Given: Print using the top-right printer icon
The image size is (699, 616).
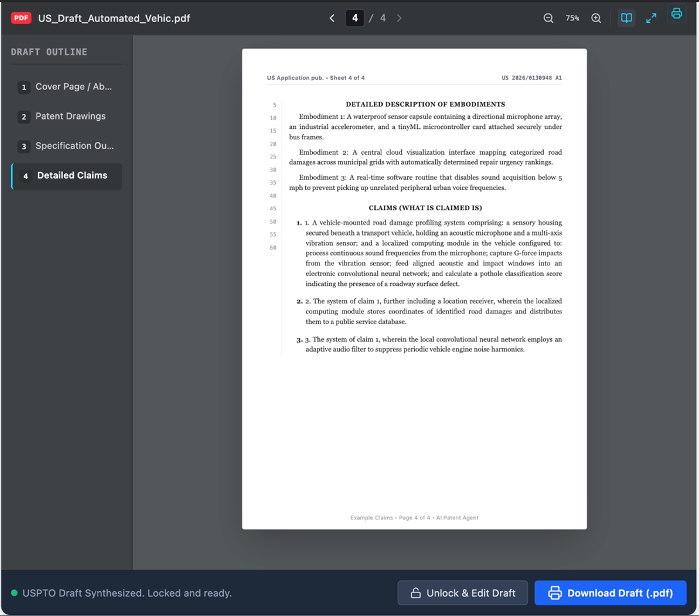Looking at the screenshot, I should 676,13.
